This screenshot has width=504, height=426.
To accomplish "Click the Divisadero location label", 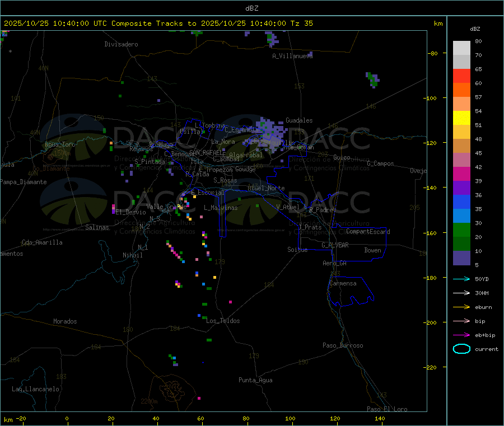I will point(121,44).
